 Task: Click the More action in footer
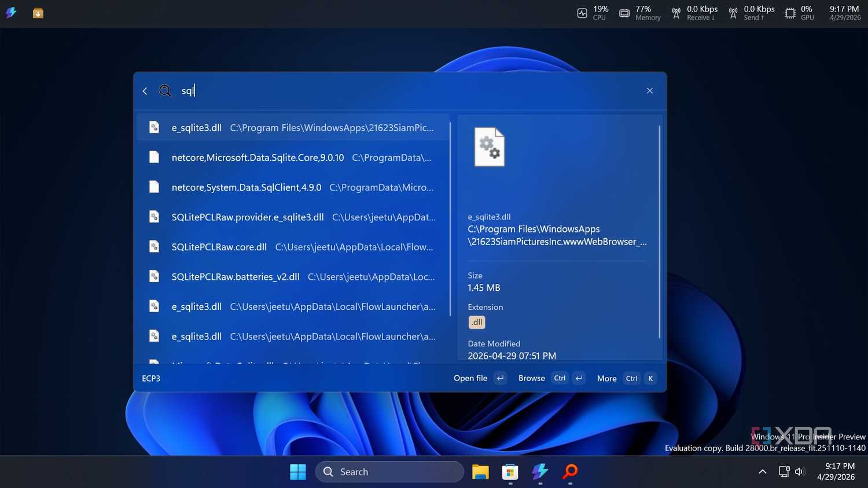[x=627, y=378]
